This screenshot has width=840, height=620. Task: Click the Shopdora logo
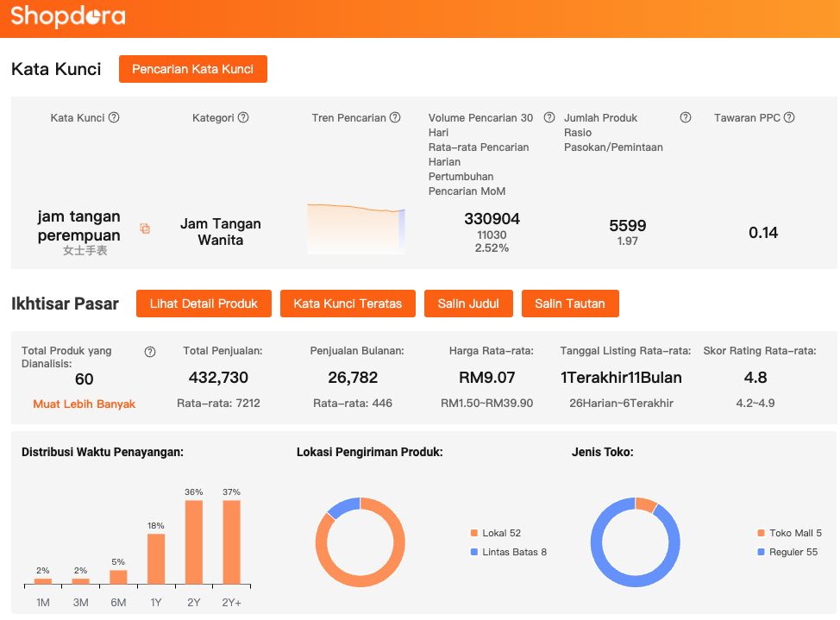click(x=68, y=16)
